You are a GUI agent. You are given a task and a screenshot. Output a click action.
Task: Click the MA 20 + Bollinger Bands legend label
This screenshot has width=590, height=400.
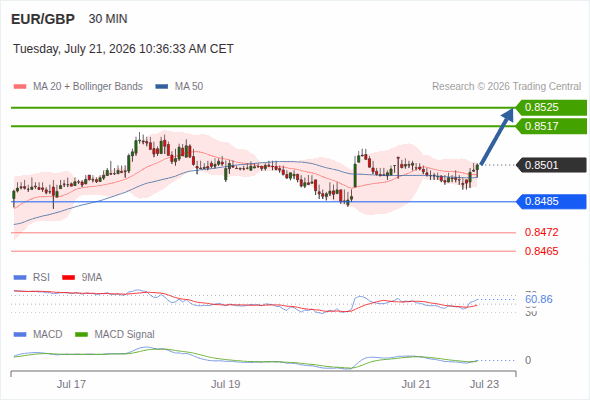click(x=88, y=87)
